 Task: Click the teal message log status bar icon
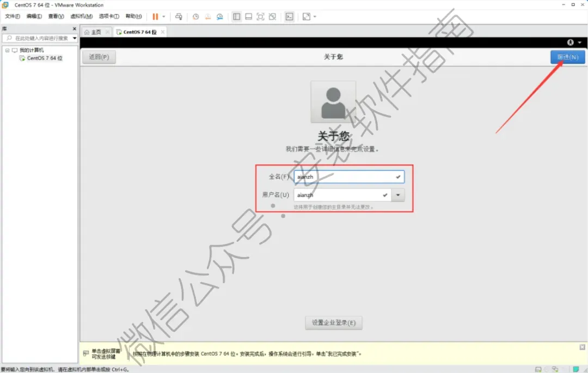coord(575,369)
